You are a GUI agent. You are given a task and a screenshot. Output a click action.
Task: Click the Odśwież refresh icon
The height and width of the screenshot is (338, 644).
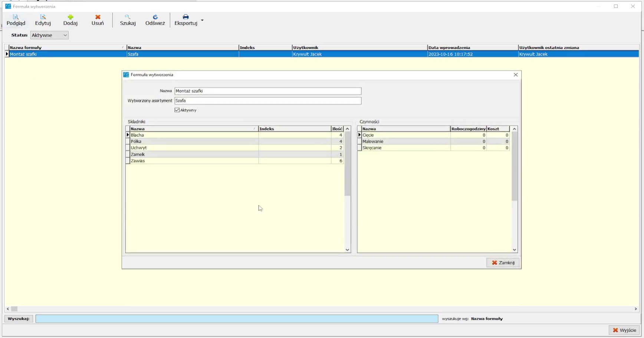click(155, 17)
